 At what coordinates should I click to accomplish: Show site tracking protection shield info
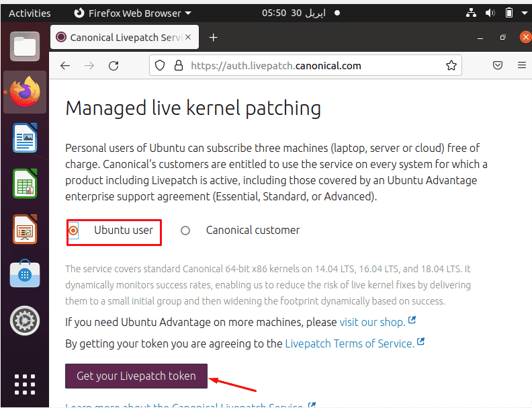coord(160,65)
